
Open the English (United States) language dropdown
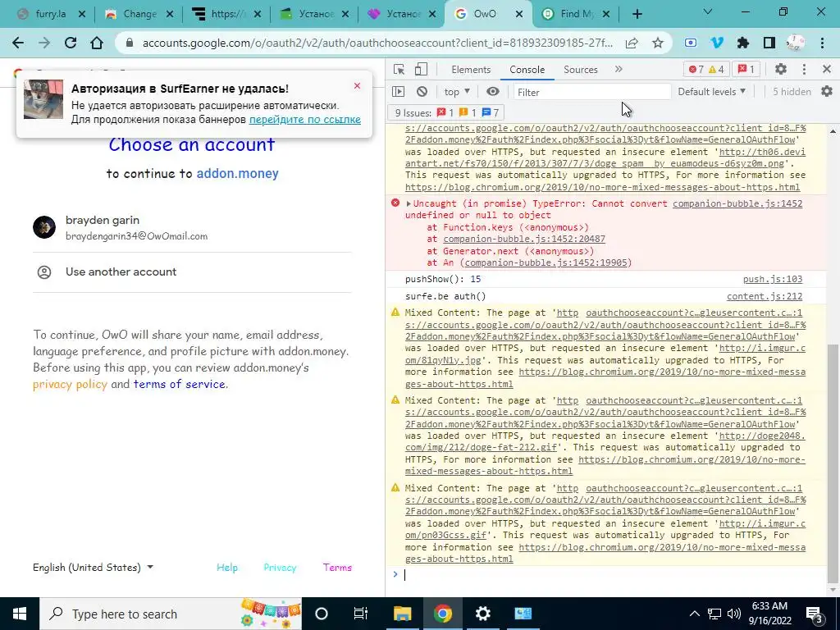[x=94, y=568]
